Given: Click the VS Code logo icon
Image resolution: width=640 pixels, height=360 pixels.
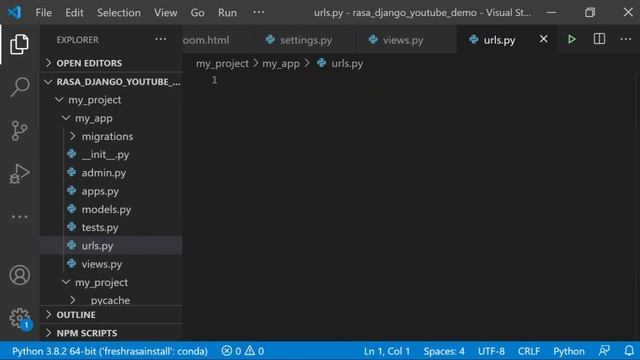Looking at the screenshot, I should click(x=15, y=12).
